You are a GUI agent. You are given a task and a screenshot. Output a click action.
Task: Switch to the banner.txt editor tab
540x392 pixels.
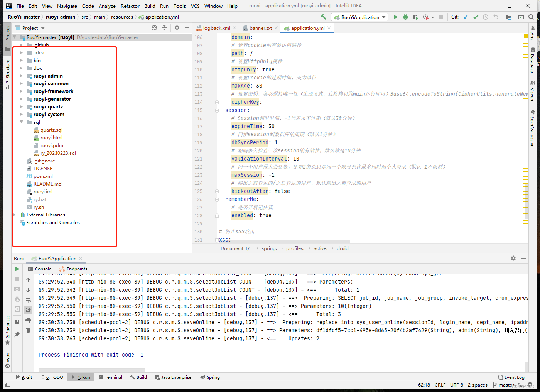[x=260, y=28]
